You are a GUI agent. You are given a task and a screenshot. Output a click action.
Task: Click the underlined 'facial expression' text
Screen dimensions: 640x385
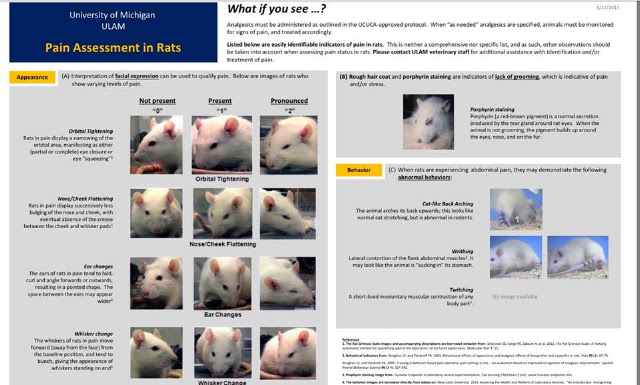click(x=136, y=76)
